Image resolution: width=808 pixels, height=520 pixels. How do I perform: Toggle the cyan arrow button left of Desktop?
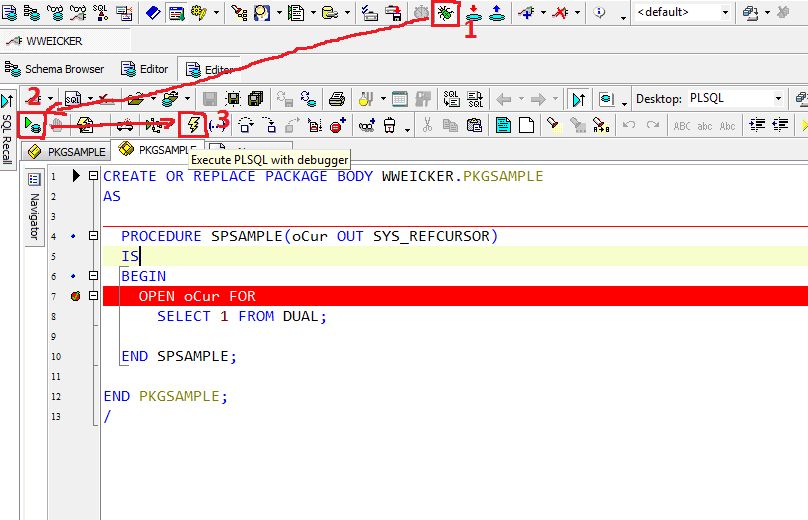[x=578, y=98]
